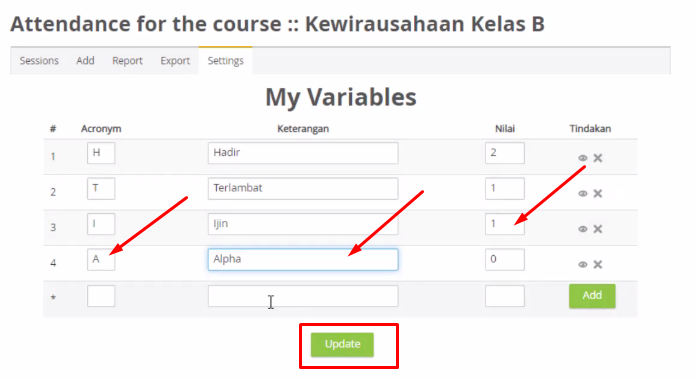Toggle visibility of Terlambat status
This screenshot has height=380, width=696.
click(x=583, y=194)
